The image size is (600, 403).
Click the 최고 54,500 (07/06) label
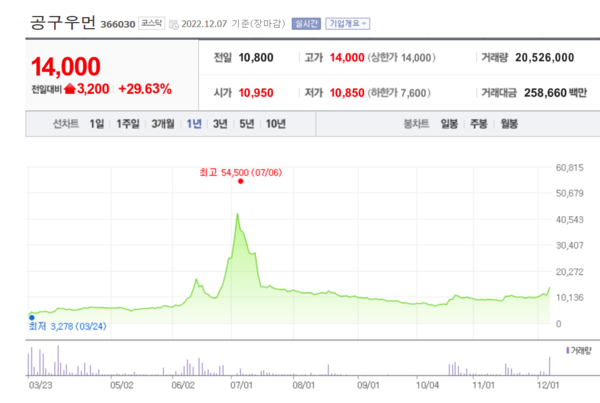[241, 173]
